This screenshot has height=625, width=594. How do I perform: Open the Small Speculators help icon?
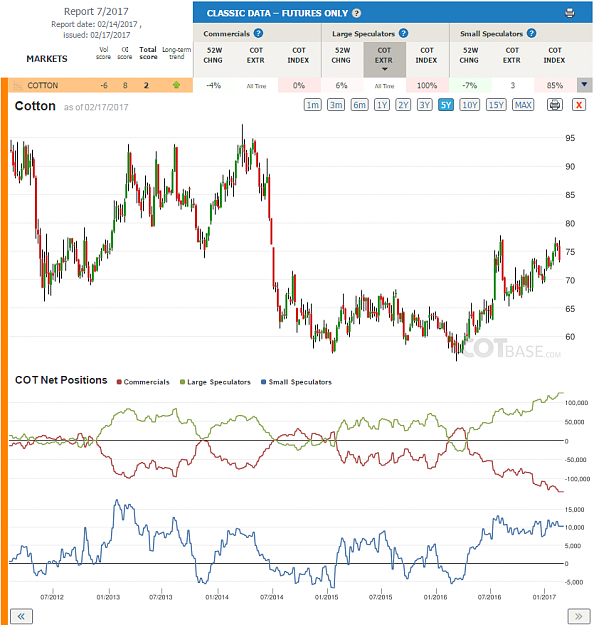pyautogui.click(x=531, y=33)
